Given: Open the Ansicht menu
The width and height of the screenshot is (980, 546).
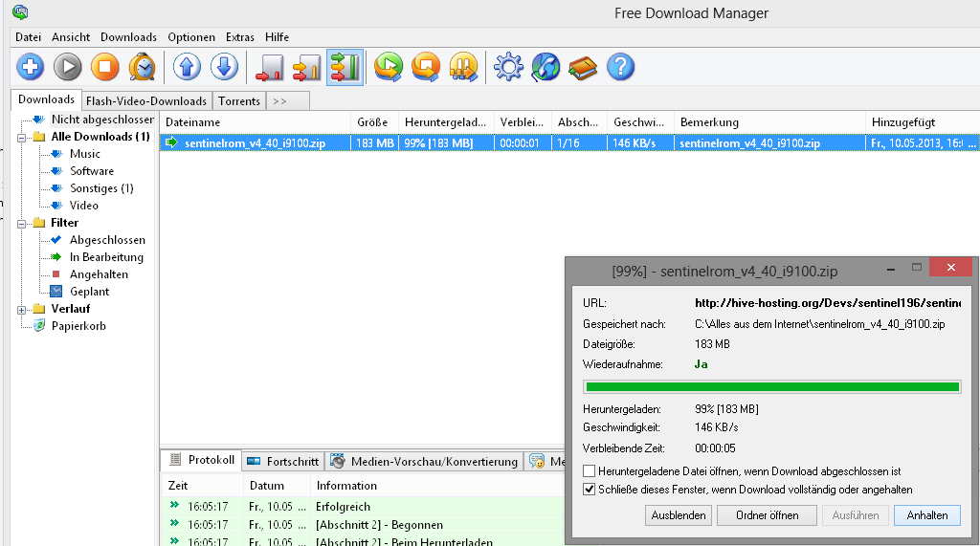Looking at the screenshot, I should pos(71,37).
